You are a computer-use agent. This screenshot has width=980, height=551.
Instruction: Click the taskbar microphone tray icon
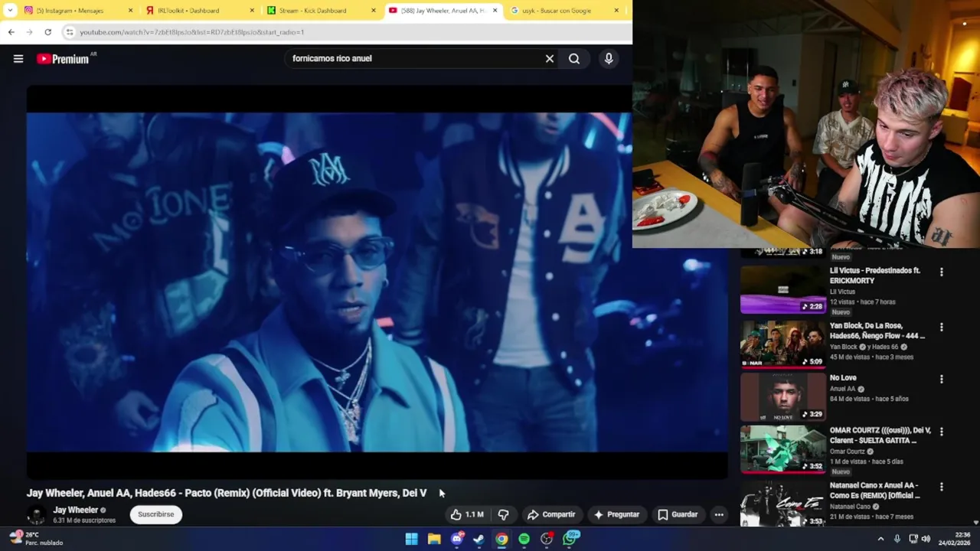tap(897, 539)
